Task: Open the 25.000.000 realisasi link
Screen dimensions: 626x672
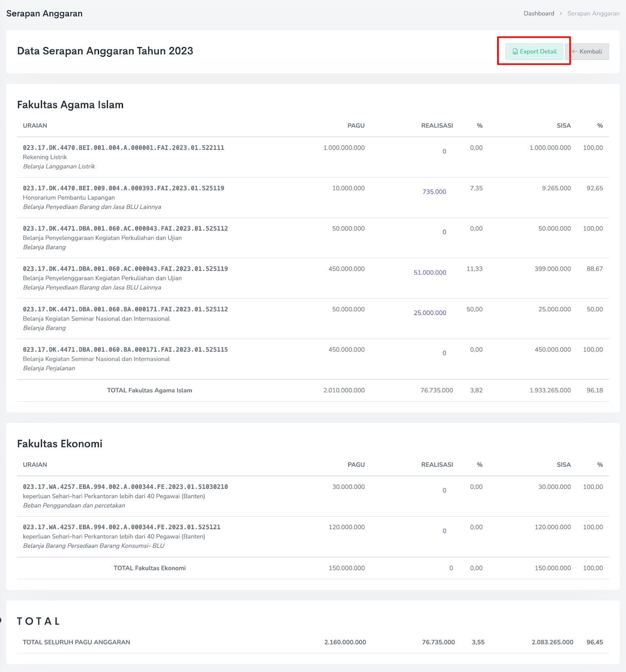Action: click(430, 313)
